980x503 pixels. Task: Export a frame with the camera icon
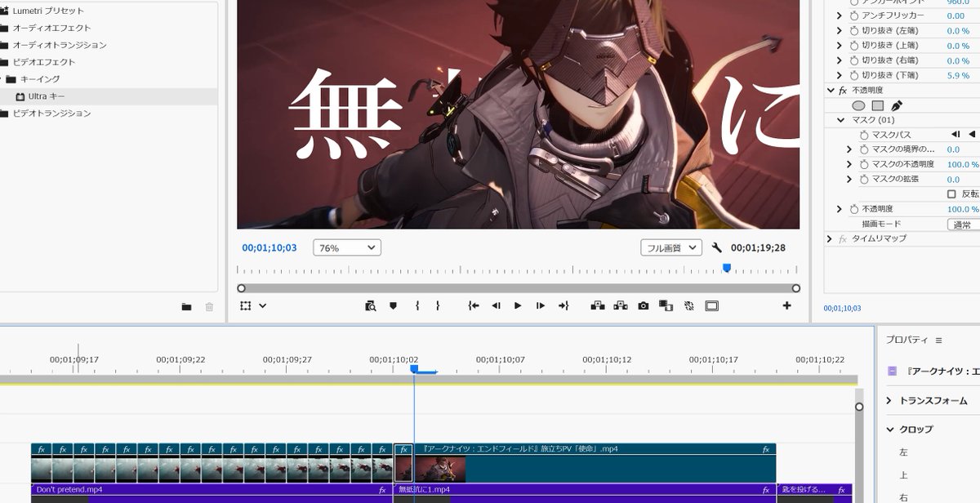click(644, 306)
